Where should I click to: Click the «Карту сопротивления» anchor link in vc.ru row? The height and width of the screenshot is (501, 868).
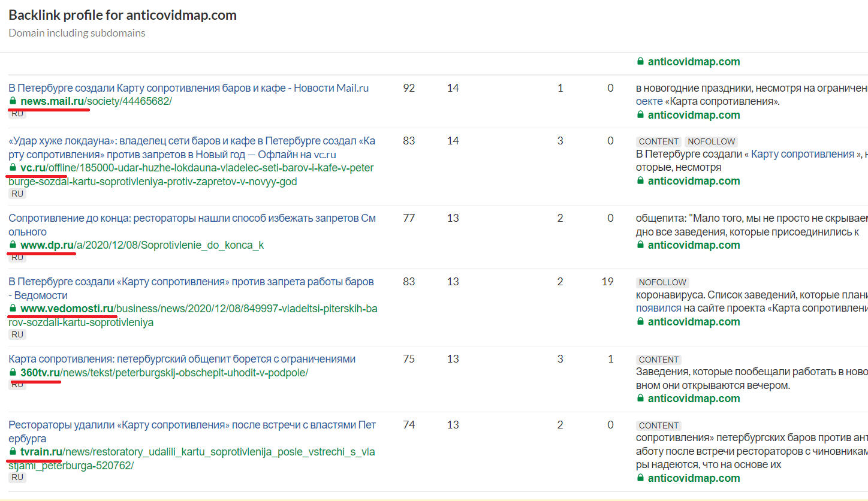click(x=803, y=154)
